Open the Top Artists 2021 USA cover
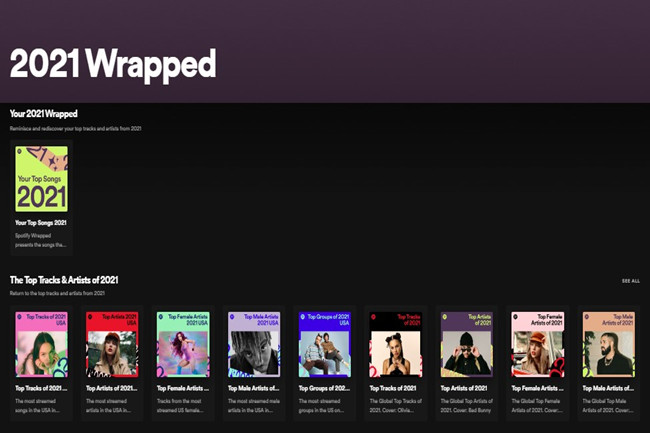 (112, 344)
